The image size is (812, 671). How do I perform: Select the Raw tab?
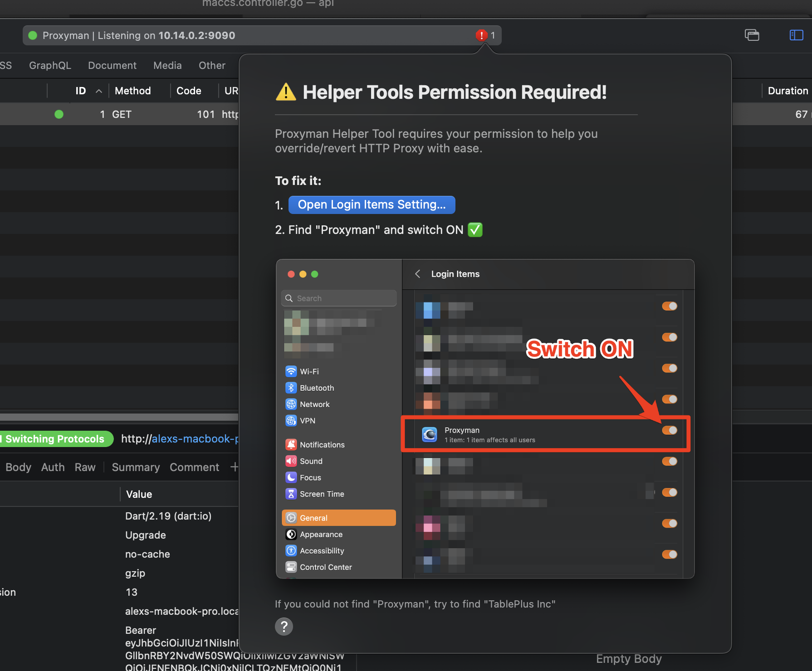[85, 467]
